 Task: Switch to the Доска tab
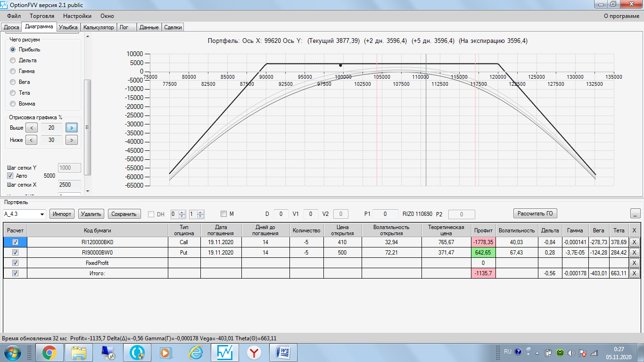pos(11,27)
